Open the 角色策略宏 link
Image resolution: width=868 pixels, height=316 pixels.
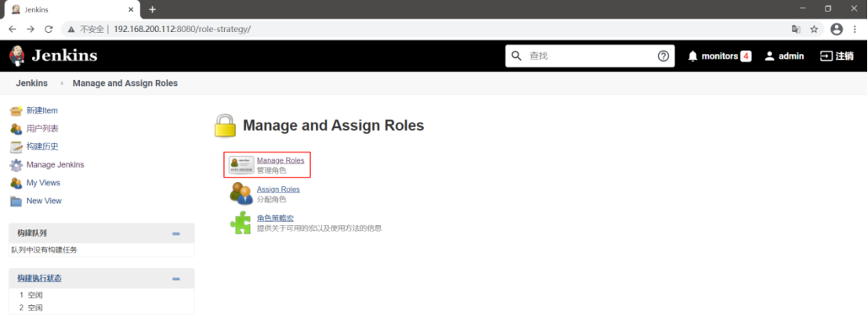[275, 218]
